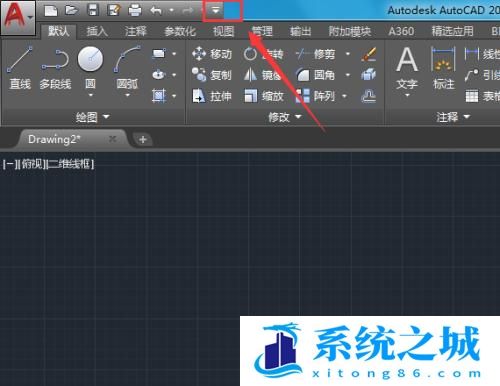Click the Offset icon
This screenshot has width=500, height=386.
click(x=369, y=96)
